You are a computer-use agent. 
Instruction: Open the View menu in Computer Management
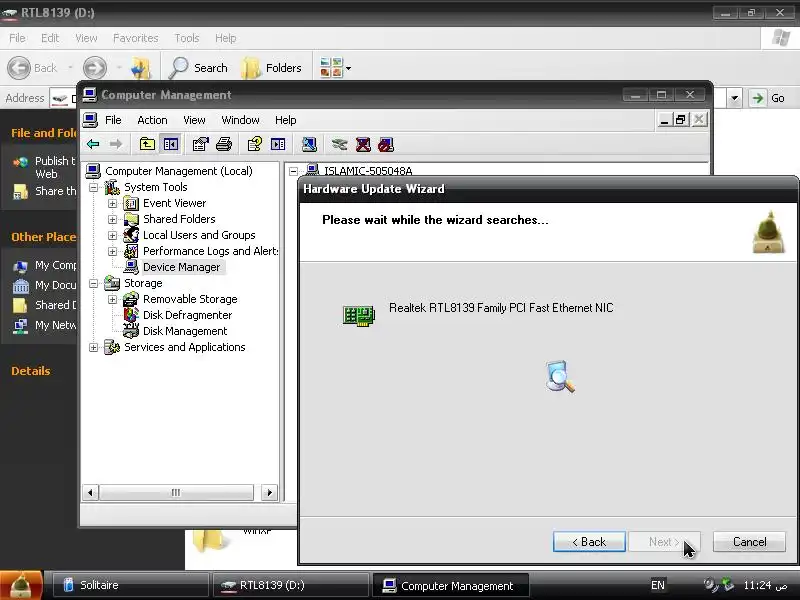(194, 120)
